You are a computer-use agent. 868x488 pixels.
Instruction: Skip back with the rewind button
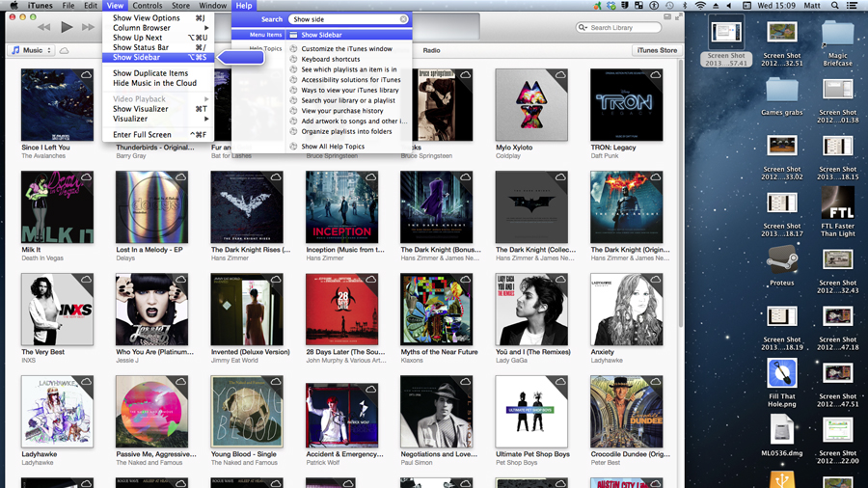click(x=44, y=27)
